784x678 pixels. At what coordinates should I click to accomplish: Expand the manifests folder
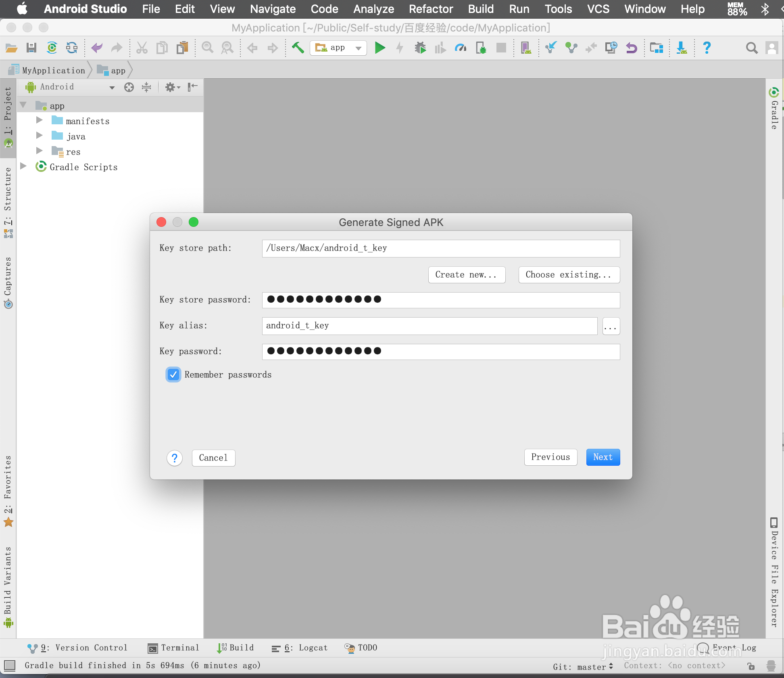pyautogui.click(x=39, y=120)
